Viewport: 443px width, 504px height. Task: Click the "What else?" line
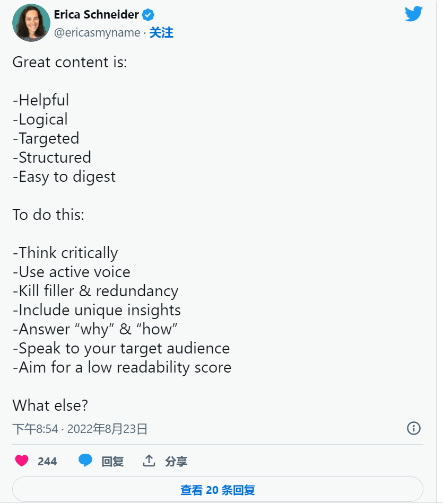point(50,405)
